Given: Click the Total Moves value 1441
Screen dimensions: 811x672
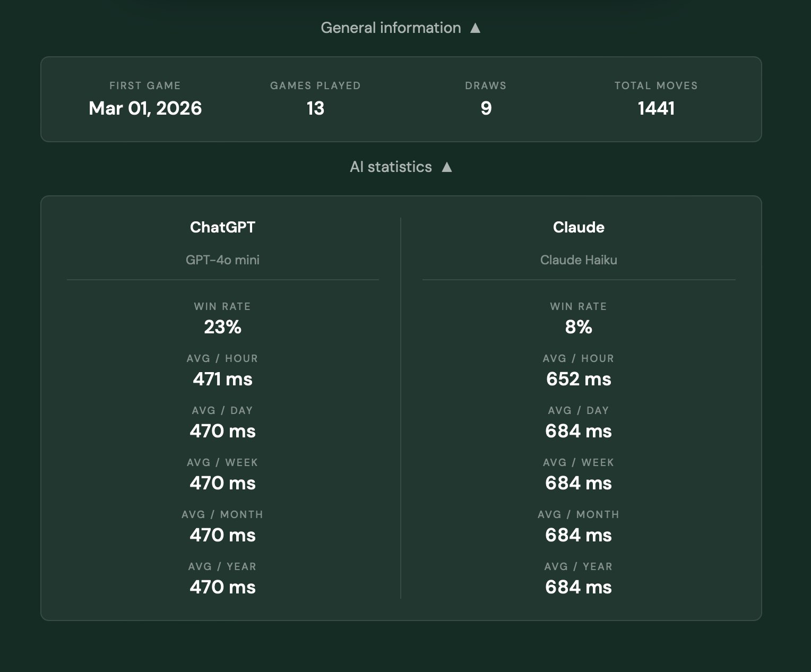Looking at the screenshot, I should tap(655, 109).
